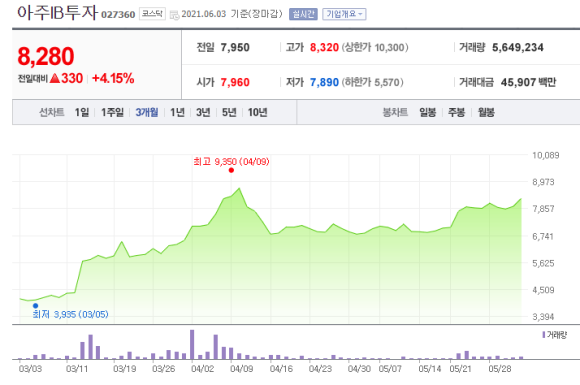Screen dimensions: 580x385
Task: Click the 저가 value 7,890
Action: (324, 82)
